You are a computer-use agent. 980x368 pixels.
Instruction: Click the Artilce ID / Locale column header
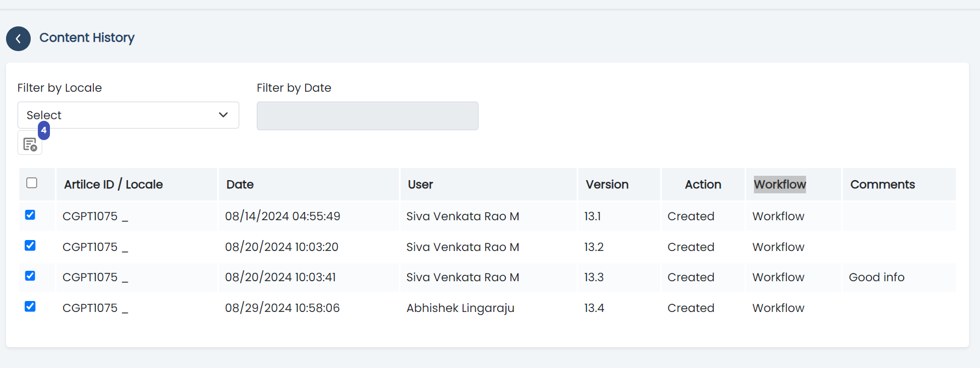(x=114, y=185)
